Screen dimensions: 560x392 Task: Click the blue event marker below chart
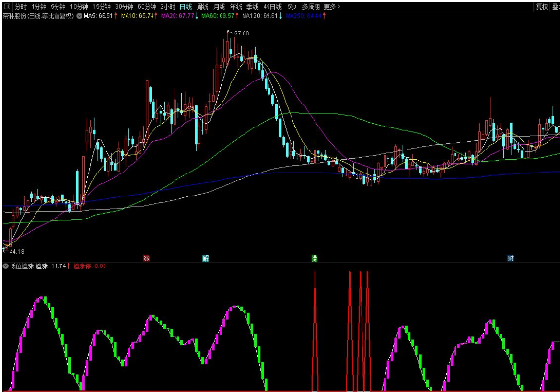pyautogui.click(x=510, y=258)
